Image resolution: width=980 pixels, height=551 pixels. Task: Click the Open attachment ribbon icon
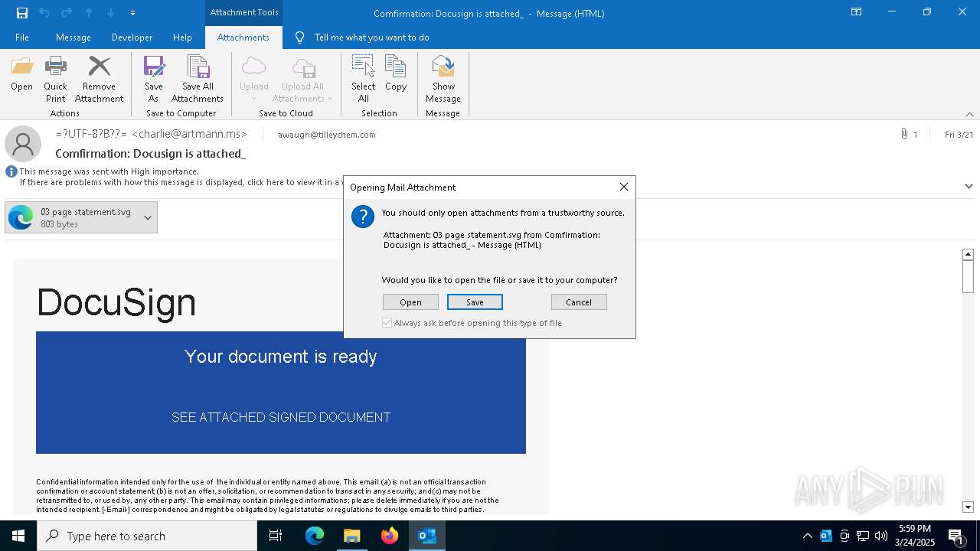22,74
